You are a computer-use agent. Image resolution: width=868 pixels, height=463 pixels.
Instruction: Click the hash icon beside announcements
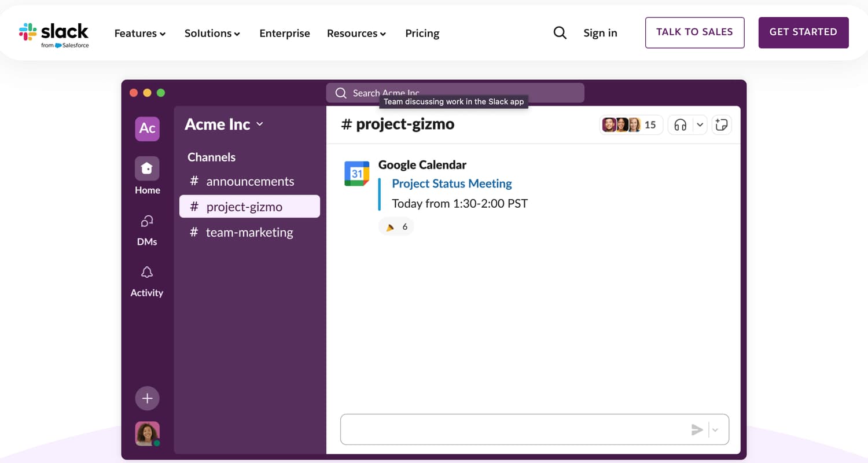[x=194, y=181]
